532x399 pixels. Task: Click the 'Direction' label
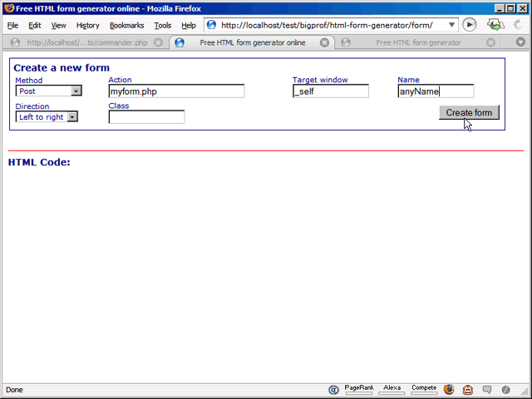coord(32,106)
